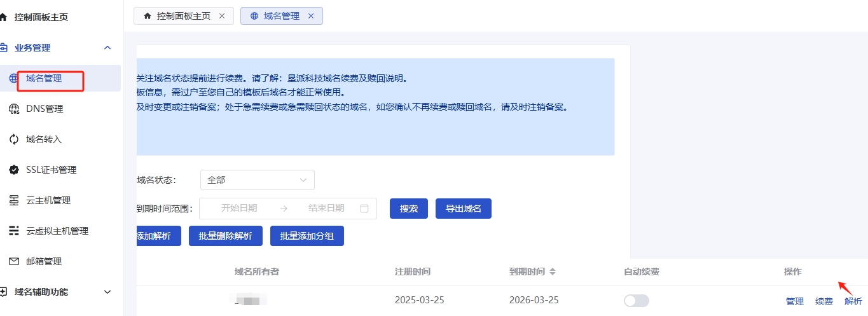
Task: Click the 邮箱管理 envelope icon
Action: click(13, 261)
